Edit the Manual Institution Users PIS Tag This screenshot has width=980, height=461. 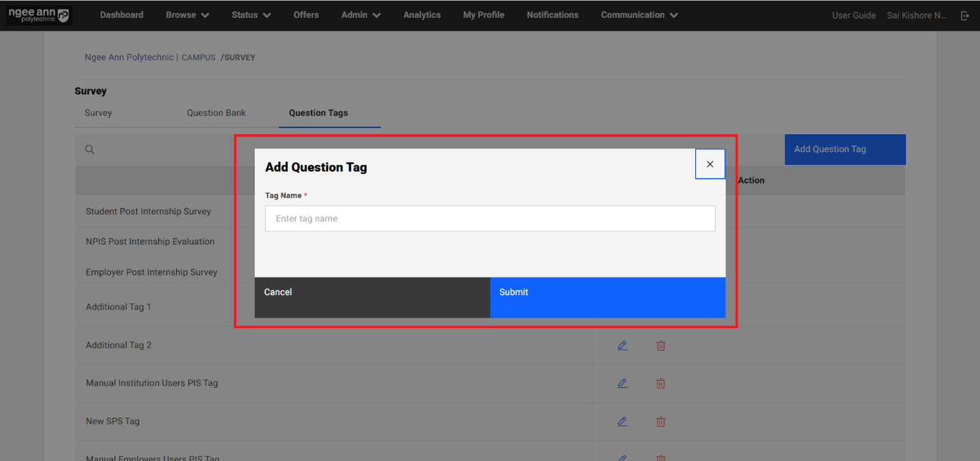(x=622, y=384)
